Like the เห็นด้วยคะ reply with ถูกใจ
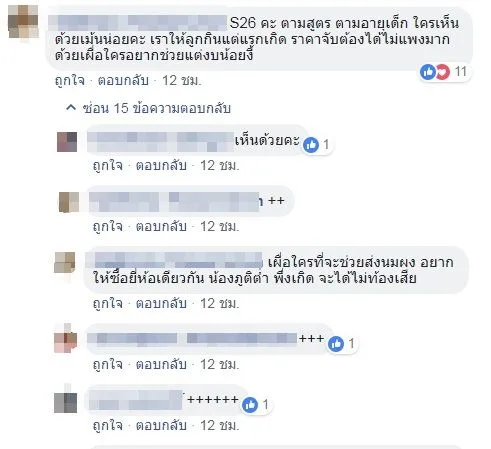Viewport: 491px width, 449px height. click(x=108, y=166)
